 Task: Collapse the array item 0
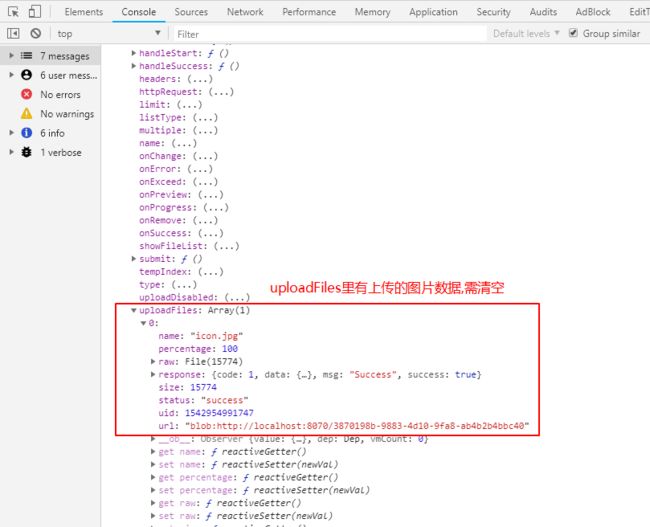(x=143, y=323)
